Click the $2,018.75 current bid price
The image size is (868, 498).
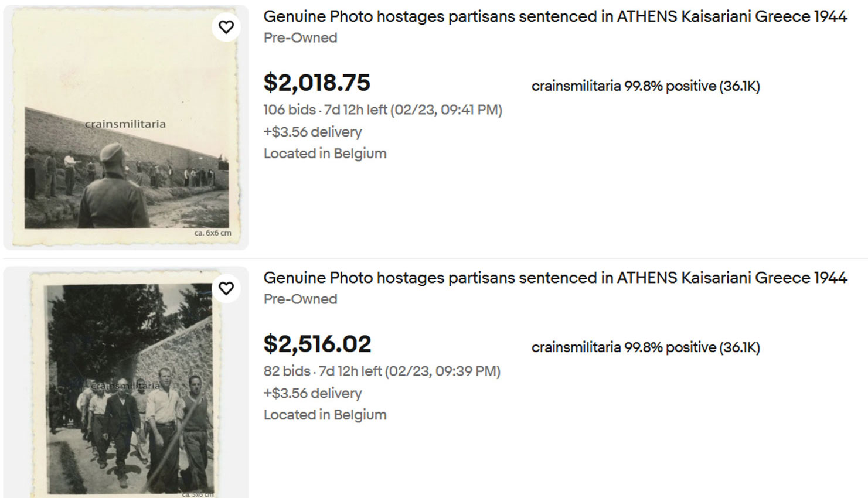(x=316, y=83)
